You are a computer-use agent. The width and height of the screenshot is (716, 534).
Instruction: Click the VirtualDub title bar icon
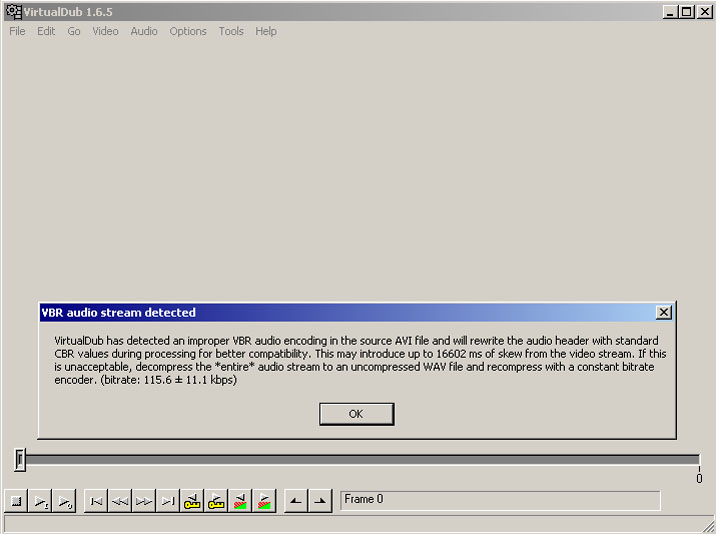pyautogui.click(x=14, y=12)
